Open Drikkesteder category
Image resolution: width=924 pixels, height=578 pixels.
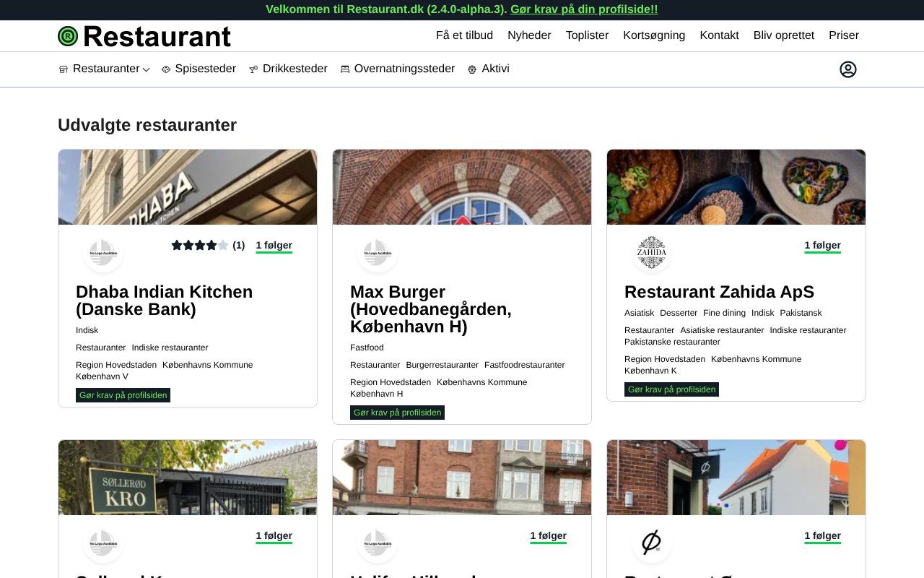point(295,69)
